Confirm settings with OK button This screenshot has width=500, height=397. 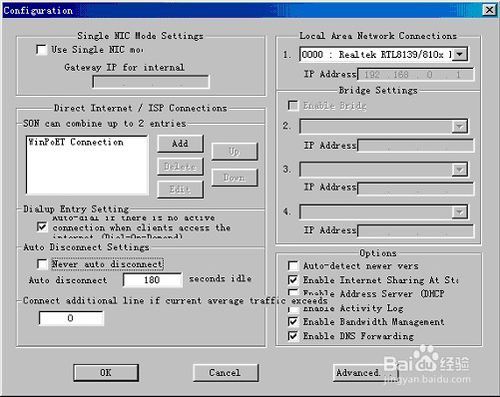click(106, 372)
